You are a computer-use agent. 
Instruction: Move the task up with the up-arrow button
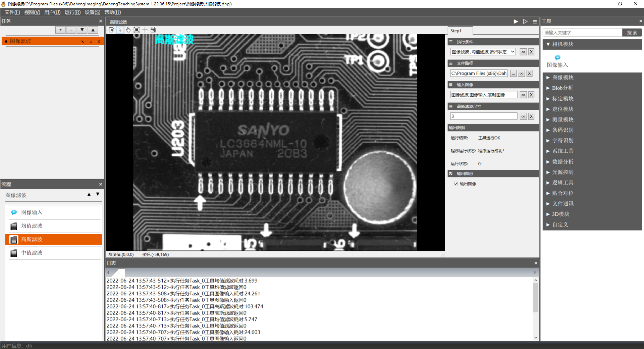93,30
